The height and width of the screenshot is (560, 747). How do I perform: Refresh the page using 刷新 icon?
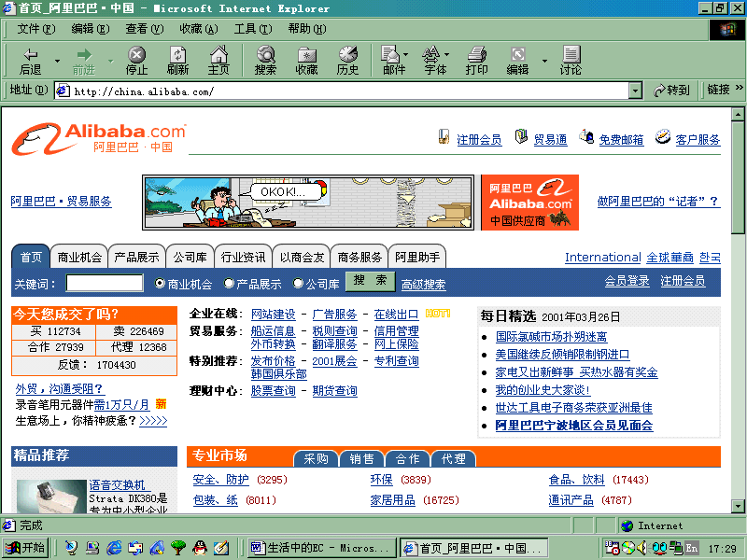click(177, 61)
